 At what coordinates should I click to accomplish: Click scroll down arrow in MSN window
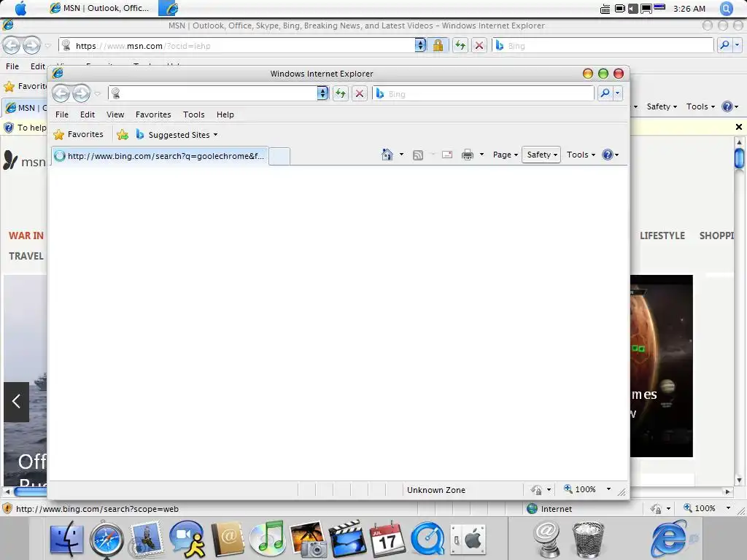coord(739,480)
